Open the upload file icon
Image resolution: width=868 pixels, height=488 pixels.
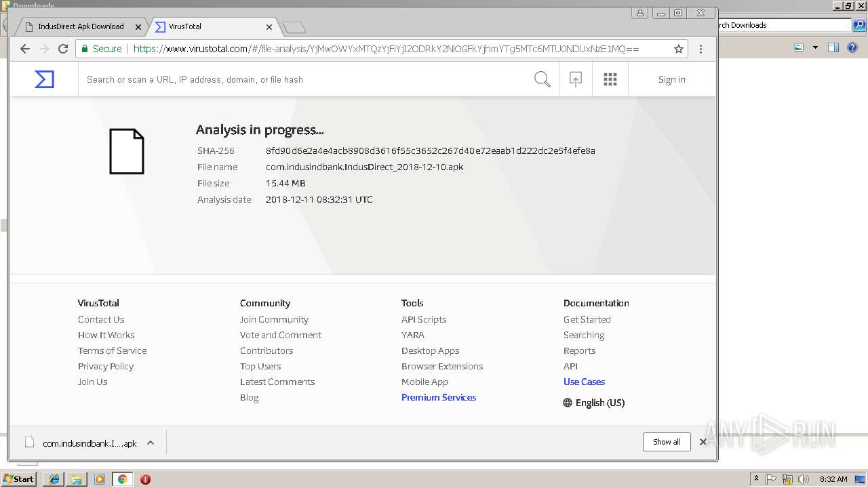pos(576,79)
